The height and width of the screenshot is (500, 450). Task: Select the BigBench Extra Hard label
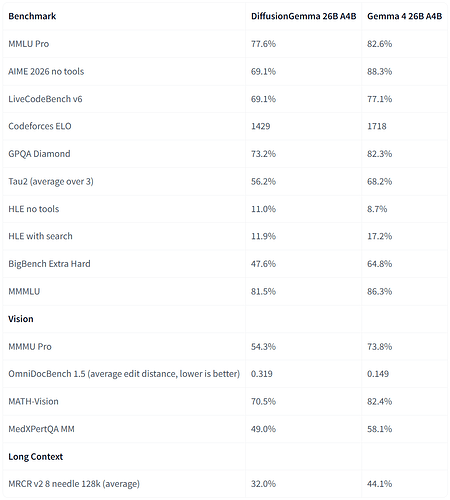point(49,264)
